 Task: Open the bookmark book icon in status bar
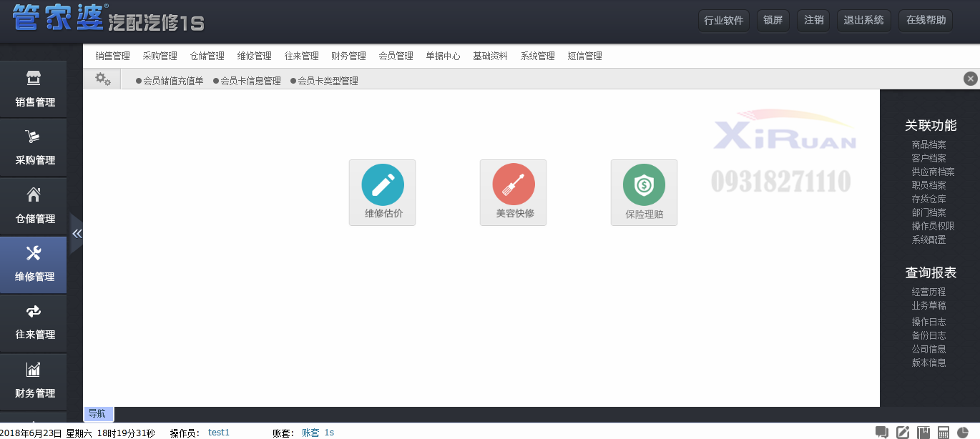tap(923, 432)
